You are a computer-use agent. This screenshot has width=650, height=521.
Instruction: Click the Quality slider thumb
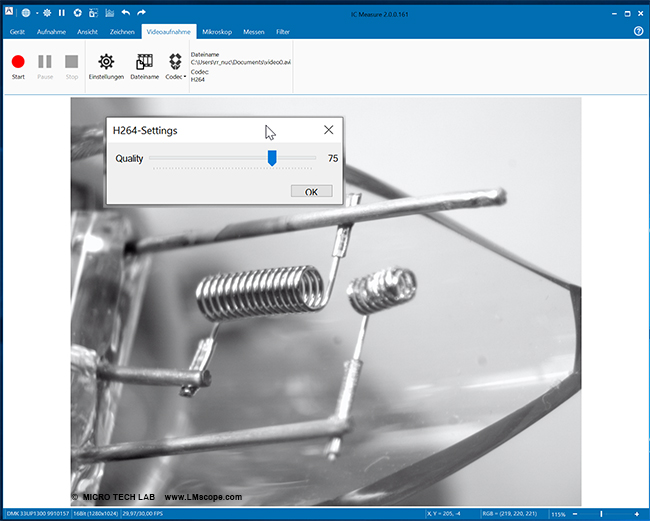pyautogui.click(x=272, y=158)
